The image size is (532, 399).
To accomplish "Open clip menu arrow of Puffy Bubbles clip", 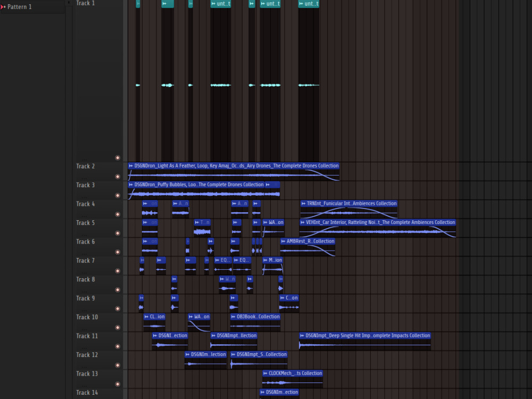I will pos(131,185).
